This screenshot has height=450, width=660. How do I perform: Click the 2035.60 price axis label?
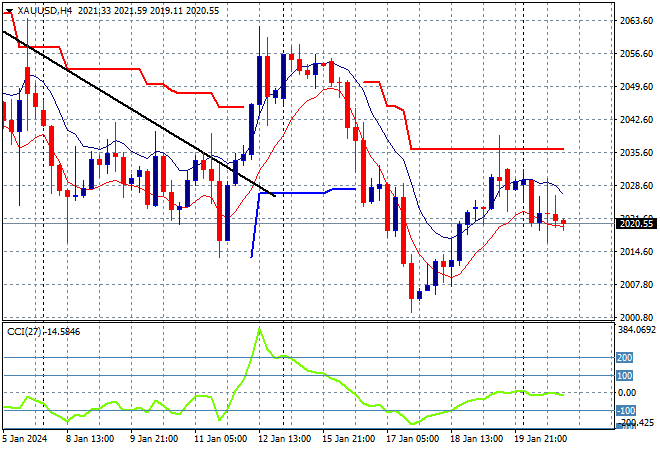[x=636, y=152]
